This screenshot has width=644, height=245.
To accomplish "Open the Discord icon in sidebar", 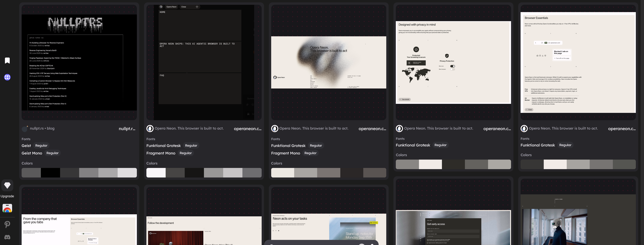I will 7,237.
